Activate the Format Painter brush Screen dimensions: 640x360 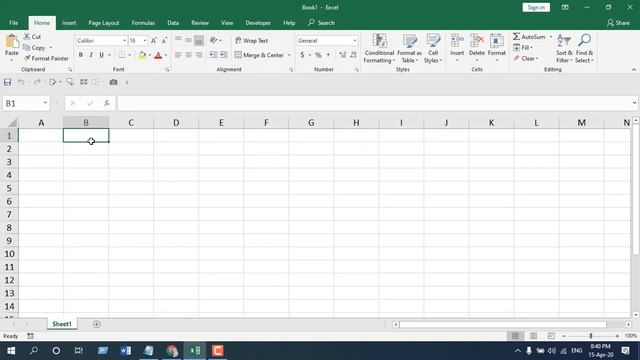point(27,59)
